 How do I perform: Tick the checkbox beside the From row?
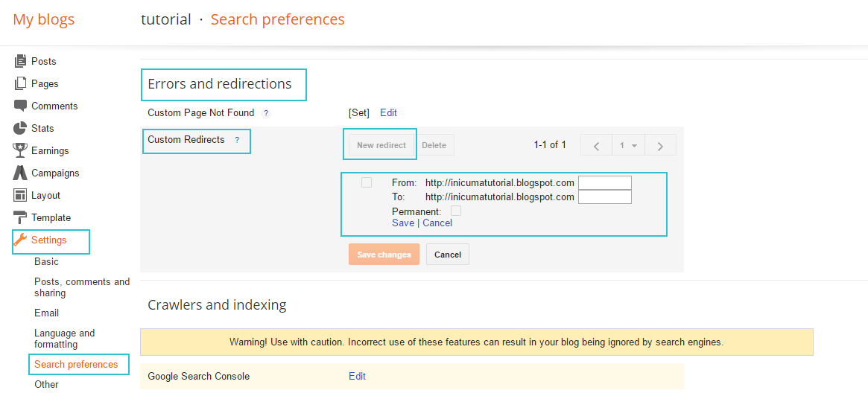point(367,182)
